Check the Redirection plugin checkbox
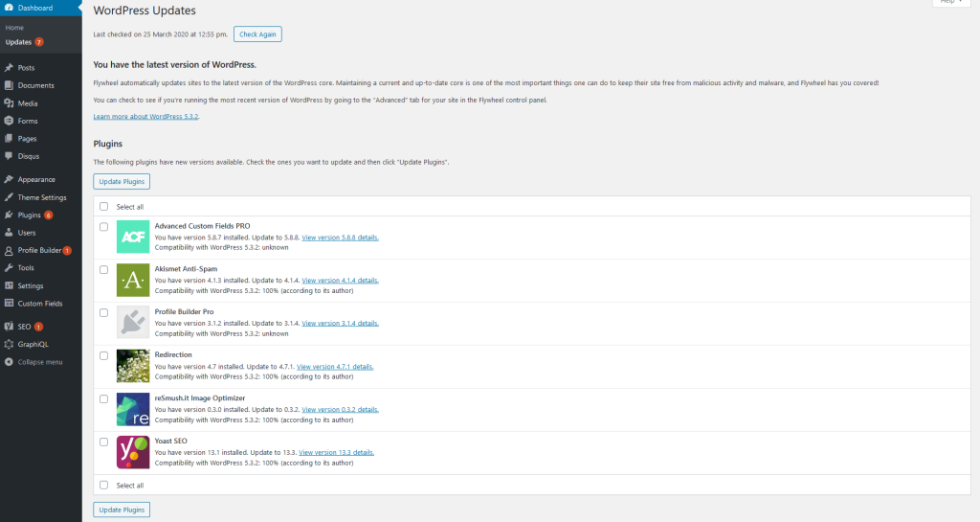Viewport: 980px width, 522px height. click(103, 355)
